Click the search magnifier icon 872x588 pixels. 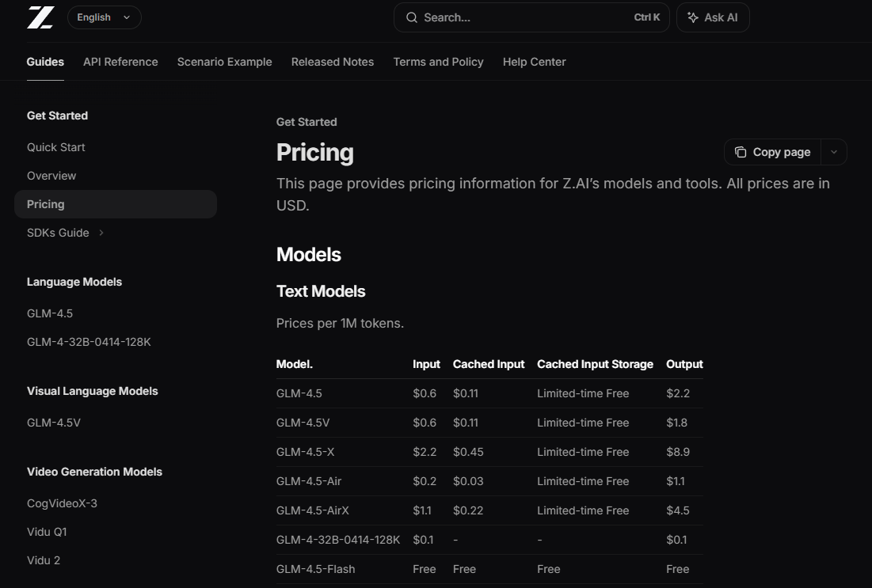[x=412, y=17]
